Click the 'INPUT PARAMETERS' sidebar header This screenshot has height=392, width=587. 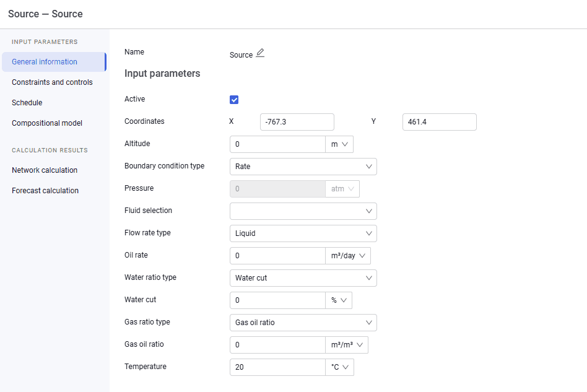45,42
